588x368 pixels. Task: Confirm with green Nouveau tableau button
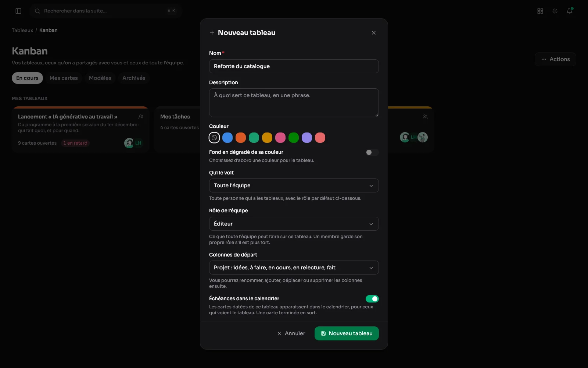[x=347, y=333]
